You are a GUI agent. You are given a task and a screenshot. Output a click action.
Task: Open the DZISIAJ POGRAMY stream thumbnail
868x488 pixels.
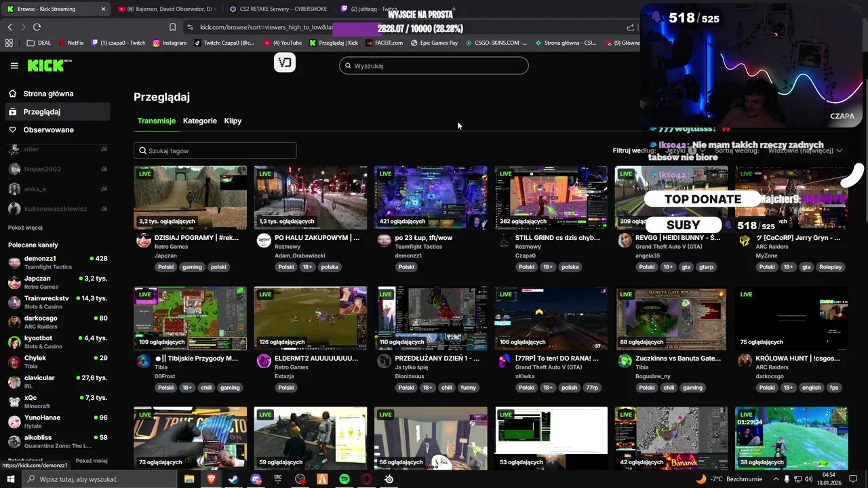pos(191,197)
